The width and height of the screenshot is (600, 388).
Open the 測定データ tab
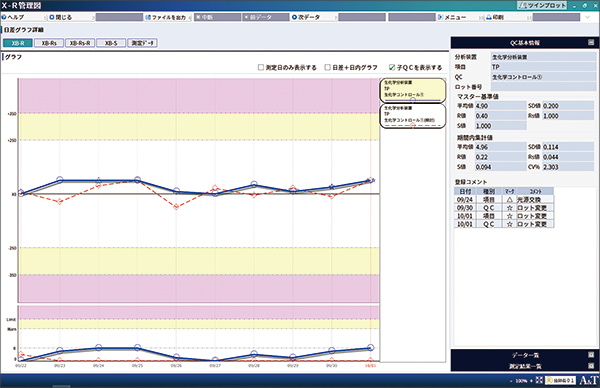pos(142,43)
